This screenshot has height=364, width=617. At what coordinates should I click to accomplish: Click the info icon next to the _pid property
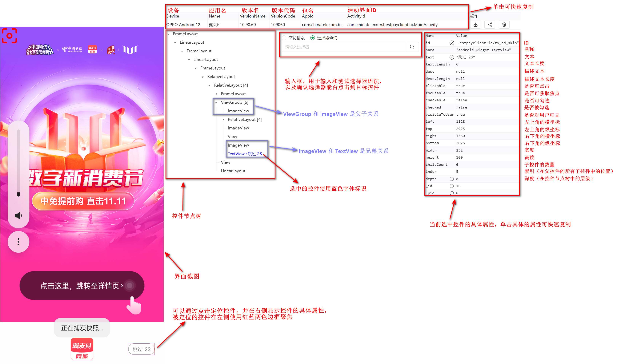(452, 193)
